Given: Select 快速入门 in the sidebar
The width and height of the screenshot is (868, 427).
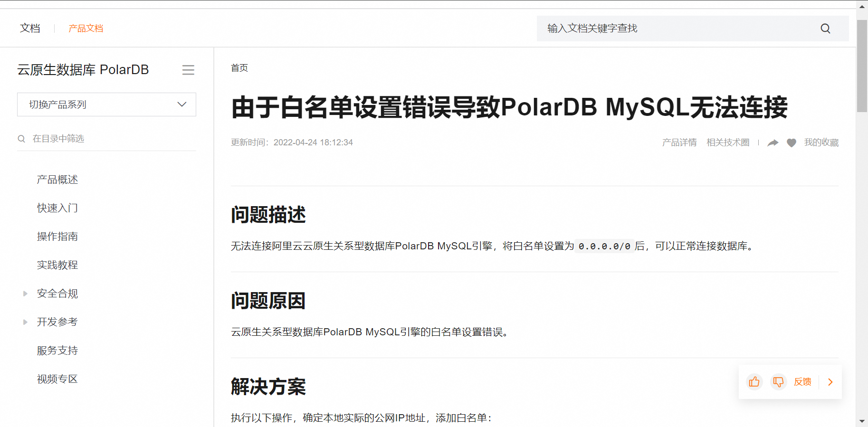Looking at the screenshot, I should 57,208.
